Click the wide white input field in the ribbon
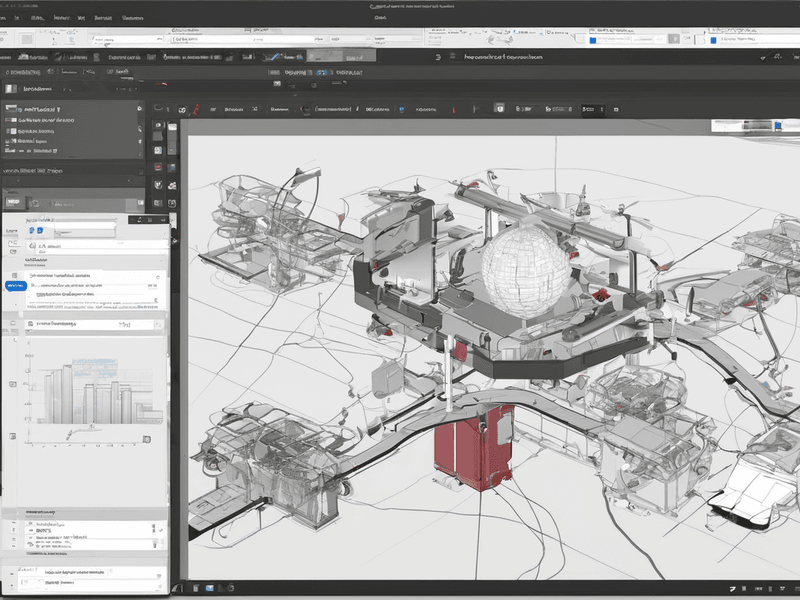This screenshot has width=800, height=600. (x=247, y=39)
